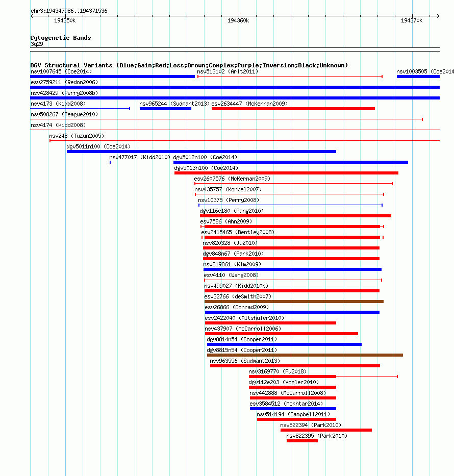Click the blue bar of dgv5011n100
This screenshot has height=476, width=454.
click(201, 152)
